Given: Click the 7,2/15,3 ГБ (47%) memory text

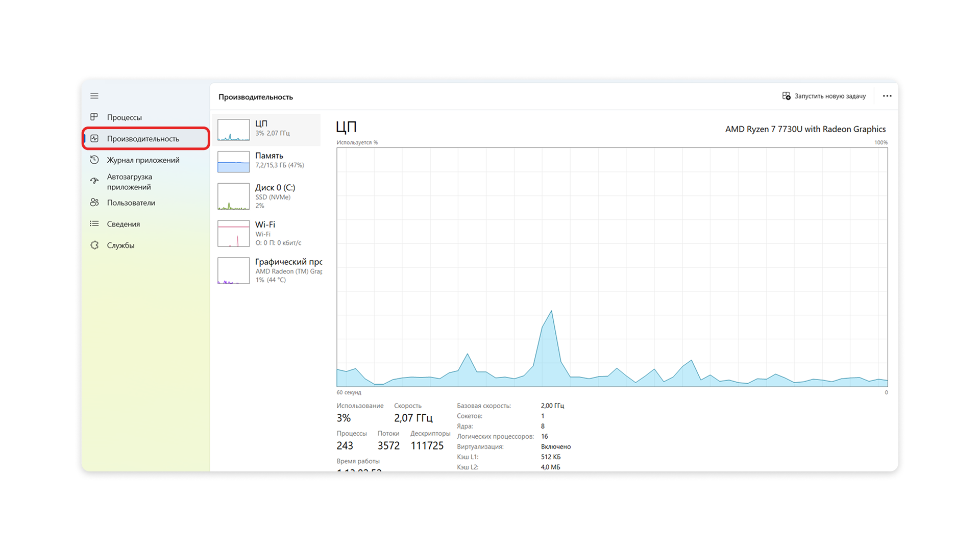Looking at the screenshot, I should (x=280, y=165).
